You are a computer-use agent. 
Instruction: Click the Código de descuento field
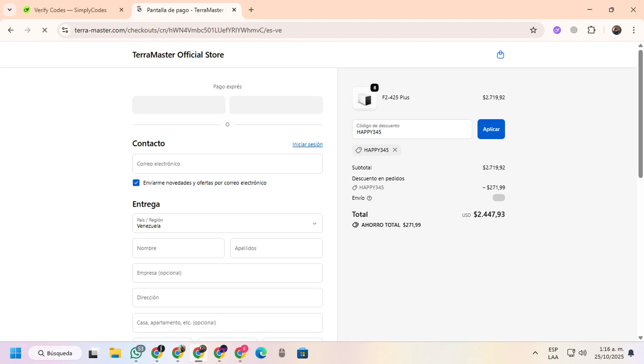tap(412, 129)
